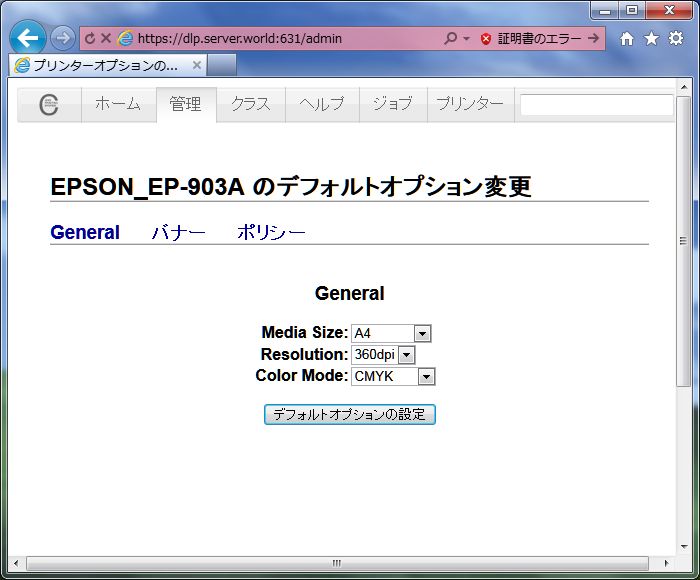Click the vertical scrollbar up arrow
This screenshot has width=700, height=580.
click(x=684, y=87)
